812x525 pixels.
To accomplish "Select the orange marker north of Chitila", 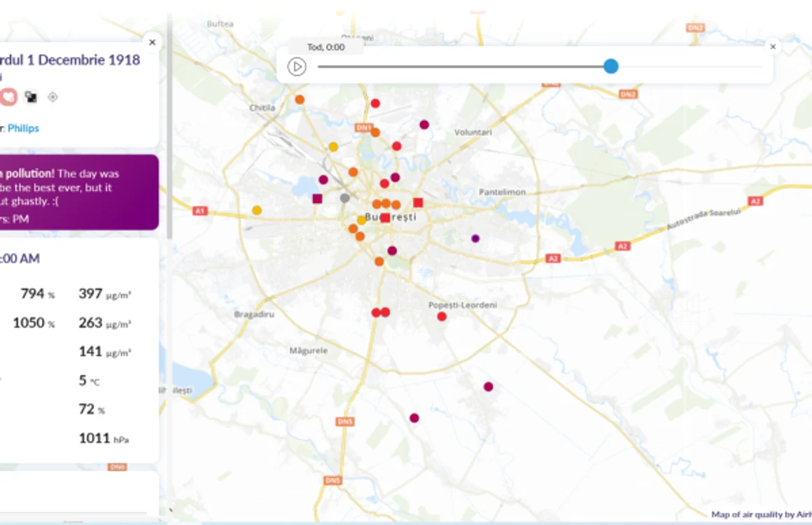I will [x=300, y=99].
